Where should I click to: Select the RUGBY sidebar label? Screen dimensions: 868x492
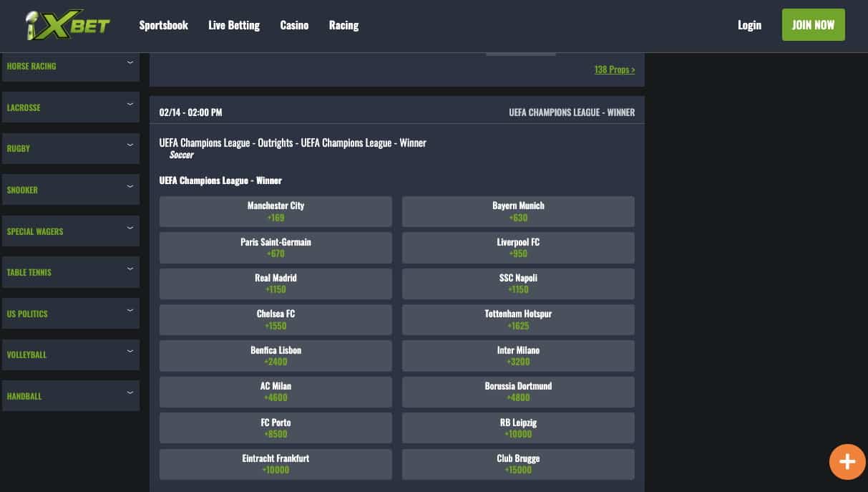coord(19,148)
